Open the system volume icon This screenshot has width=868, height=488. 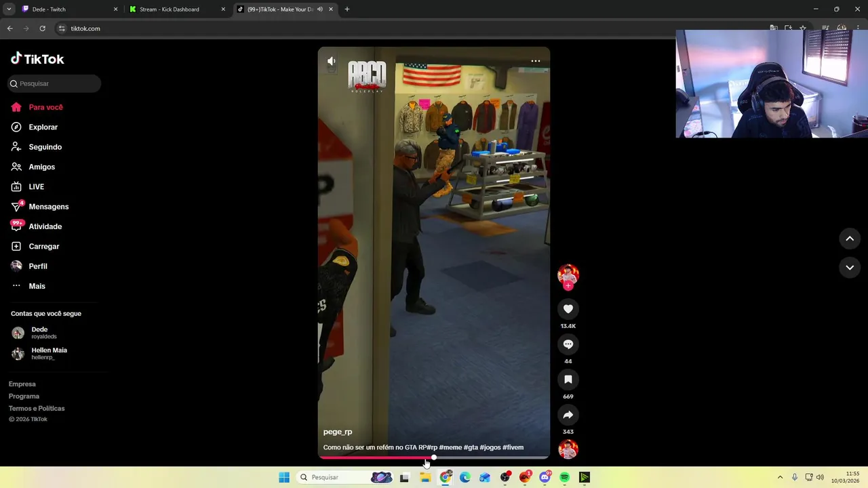[820, 477]
